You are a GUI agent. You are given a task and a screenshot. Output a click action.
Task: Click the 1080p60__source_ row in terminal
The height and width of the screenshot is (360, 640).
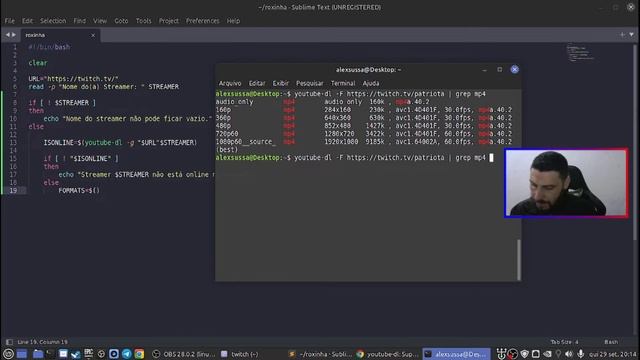click(364, 142)
